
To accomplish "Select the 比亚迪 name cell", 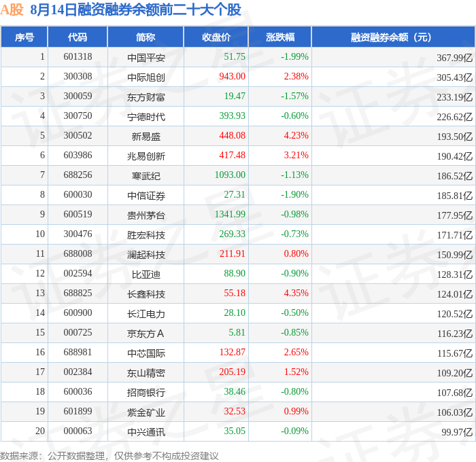I will click(x=146, y=274).
